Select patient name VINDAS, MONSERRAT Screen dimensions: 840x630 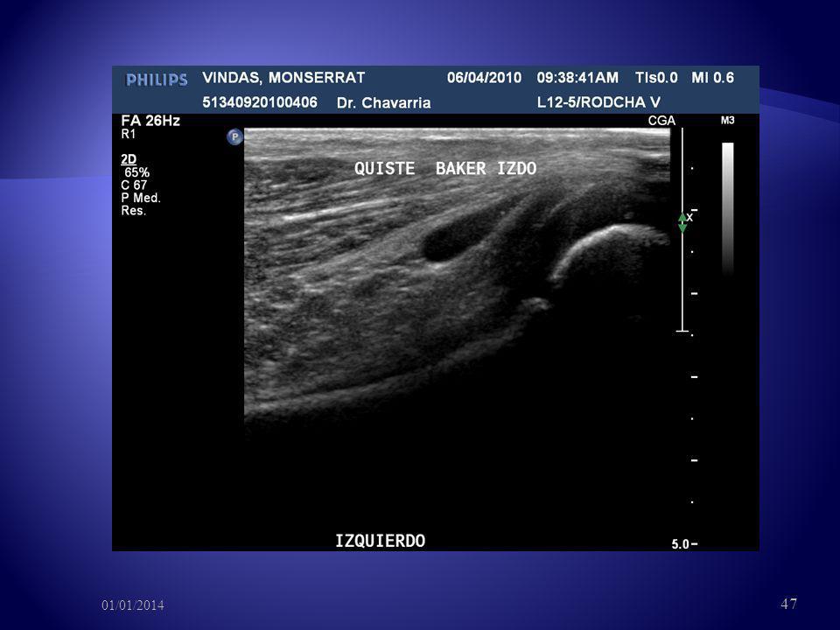283,78
